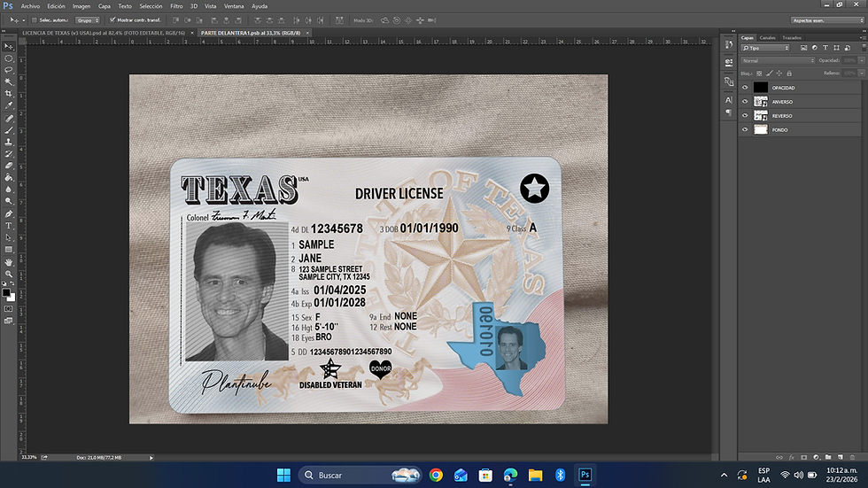Open the Archivo menu
Image resolution: width=868 pixels, height=488 pixels.
coord(30,6)
